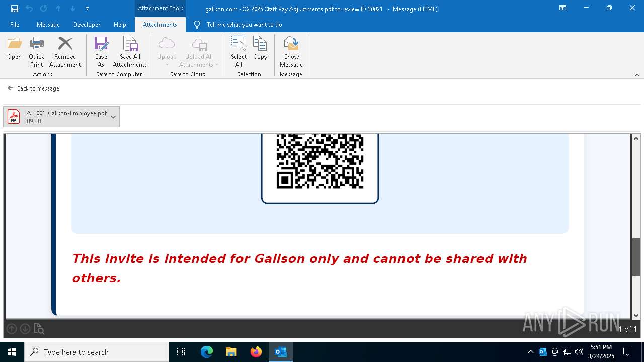The height and width of the screenshot is (362, 644).
Task: Click the red 'This invite is intended for Galison' text
Action: pyautogui.click(x=299, y=268)
